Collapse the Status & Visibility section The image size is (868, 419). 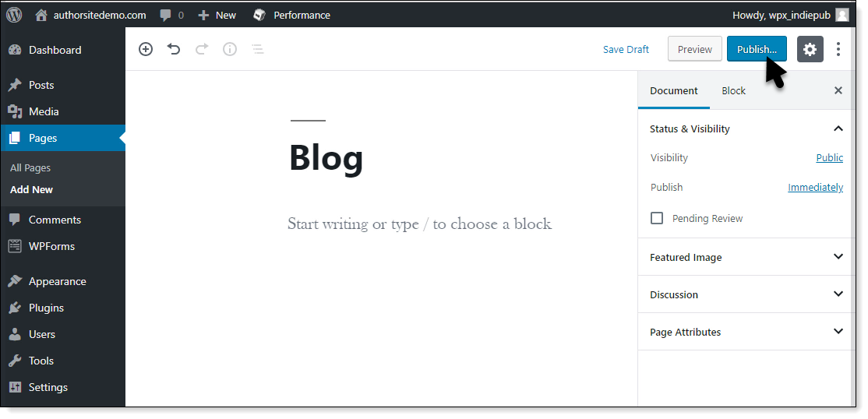pos(838,129)
